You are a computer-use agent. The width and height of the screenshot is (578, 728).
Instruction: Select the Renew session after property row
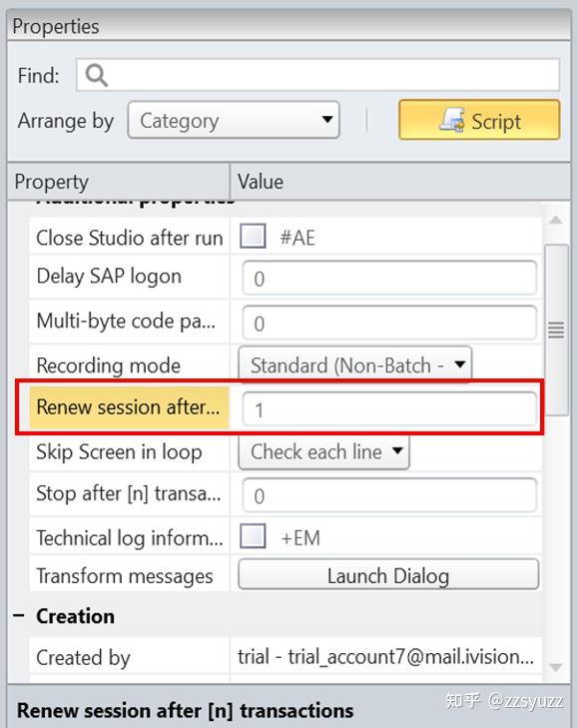click(129, 407)
